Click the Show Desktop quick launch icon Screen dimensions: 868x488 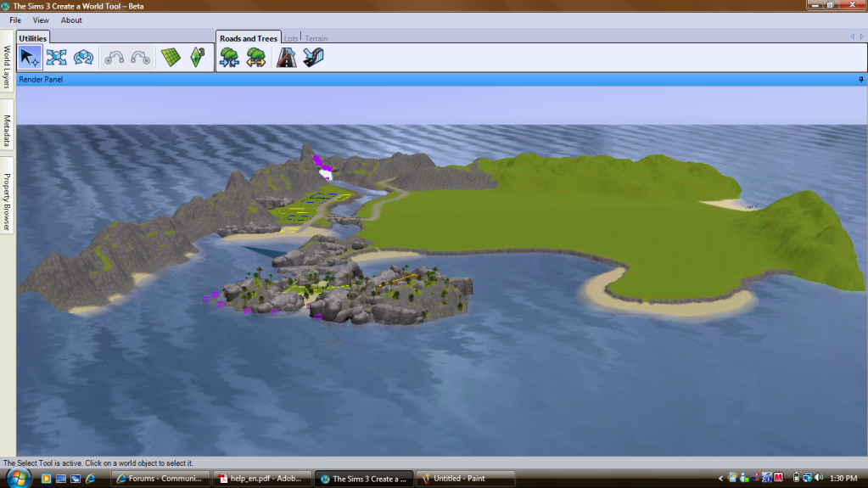click(61, 479)
